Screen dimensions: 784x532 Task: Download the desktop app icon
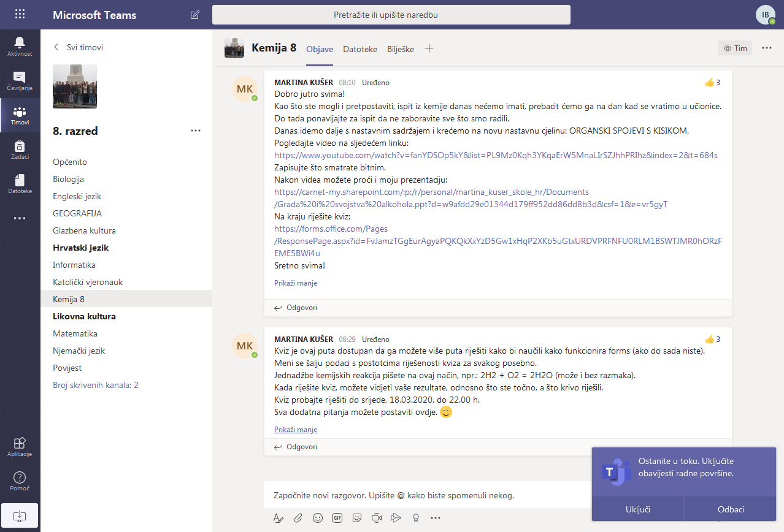point(20,516)
